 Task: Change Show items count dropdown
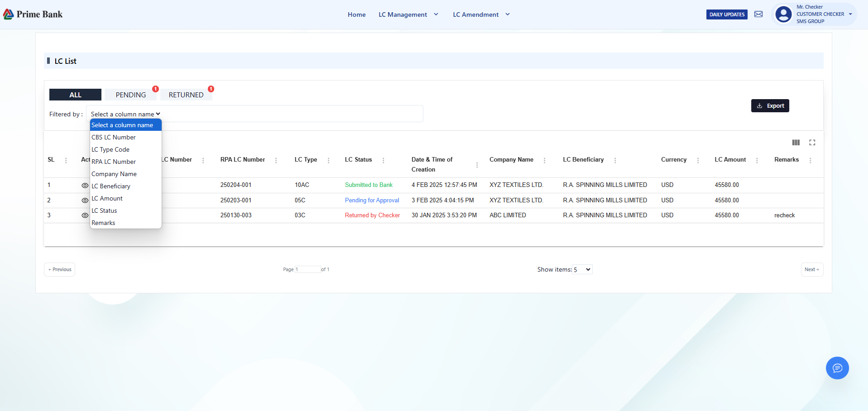click(x=582, y=269)
